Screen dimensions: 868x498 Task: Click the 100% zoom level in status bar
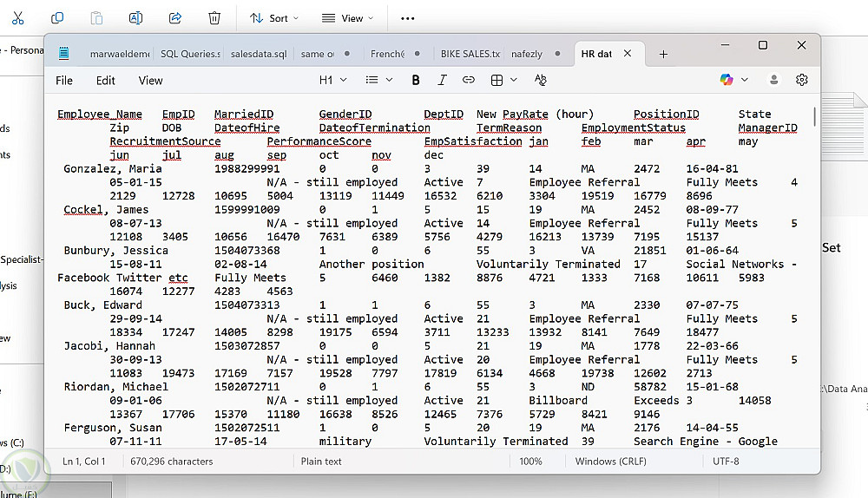(530, 462)
